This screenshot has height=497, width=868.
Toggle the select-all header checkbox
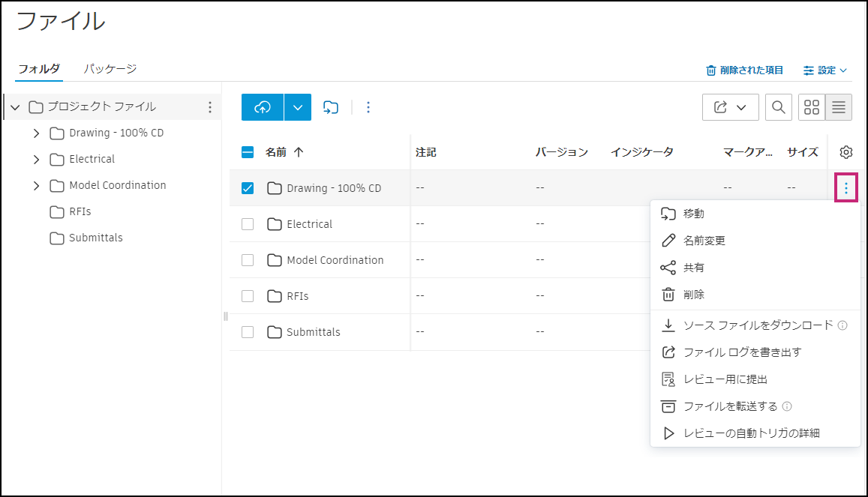tap(248, 152)
